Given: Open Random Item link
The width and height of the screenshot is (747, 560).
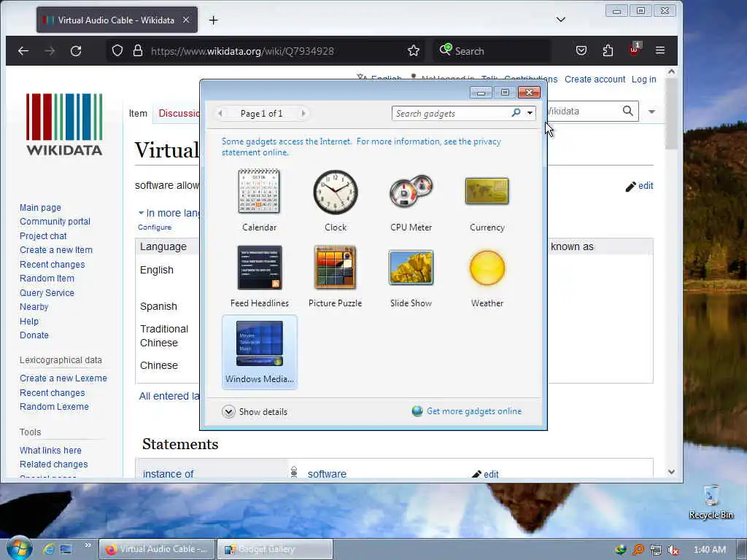Looking at the screenshot, I should pos(47,278).
